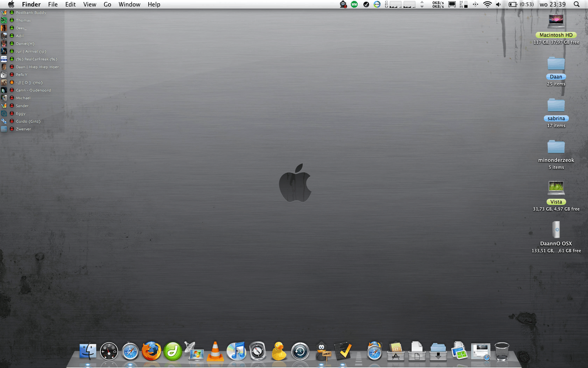
Task: Open the Trash in dock
Action: point(502,351)
